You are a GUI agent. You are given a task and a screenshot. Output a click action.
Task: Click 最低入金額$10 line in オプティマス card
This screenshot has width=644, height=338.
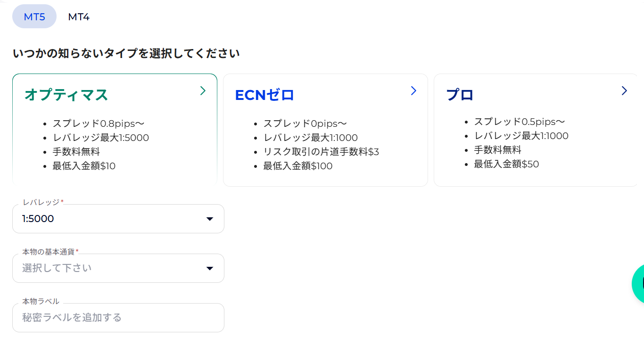click(84, 166)
